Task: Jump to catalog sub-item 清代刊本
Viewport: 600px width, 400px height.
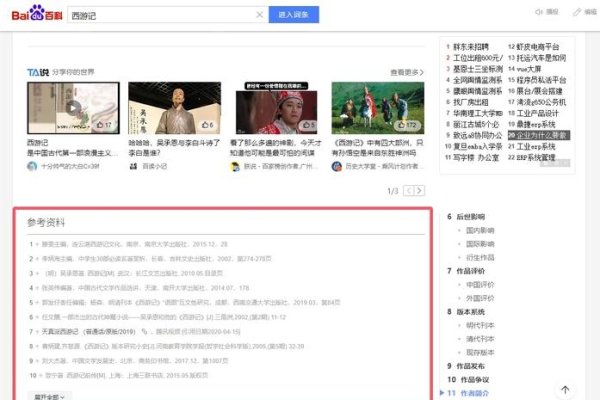Action: click(480, 339)
